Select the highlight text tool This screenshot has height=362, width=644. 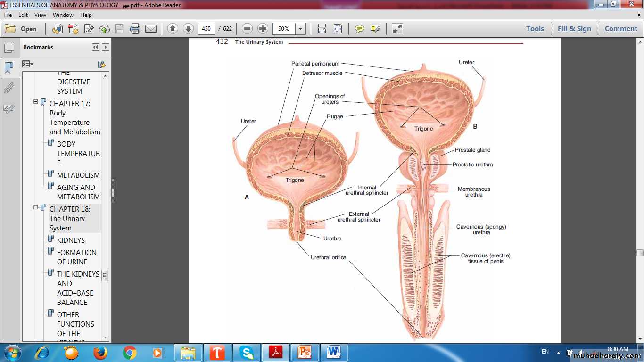click(375, 29)
